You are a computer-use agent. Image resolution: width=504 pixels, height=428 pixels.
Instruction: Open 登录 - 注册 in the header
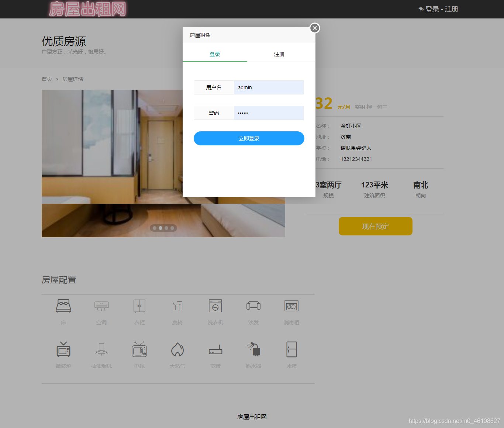tap(442, 9)
